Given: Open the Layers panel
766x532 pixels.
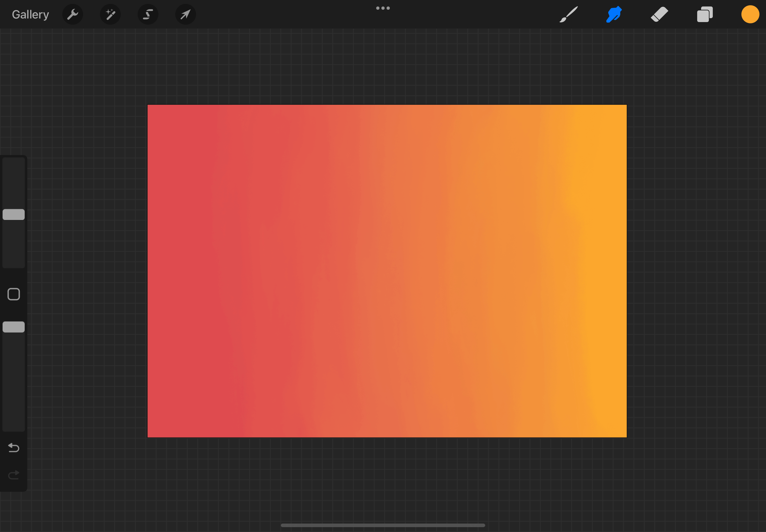Looking at the screenshot, I should [705, 15].
